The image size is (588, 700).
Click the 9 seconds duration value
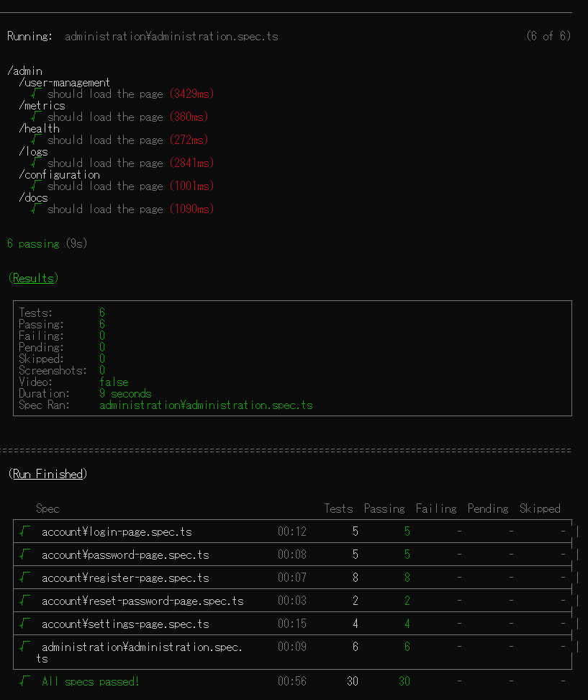point(125,393)
